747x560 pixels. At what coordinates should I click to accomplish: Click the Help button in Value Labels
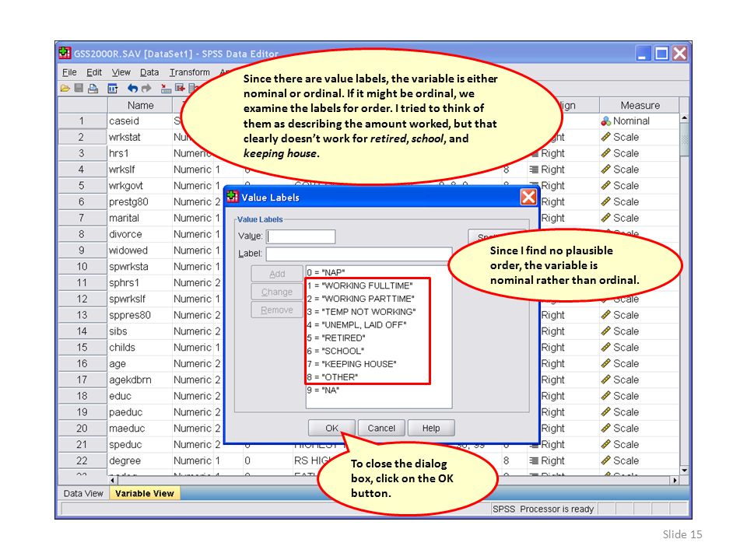(431, 428)
